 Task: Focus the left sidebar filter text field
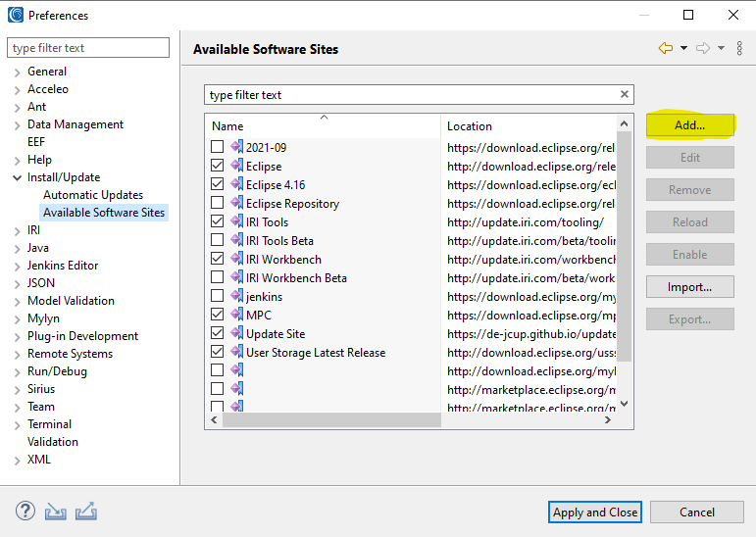[88, 48]
